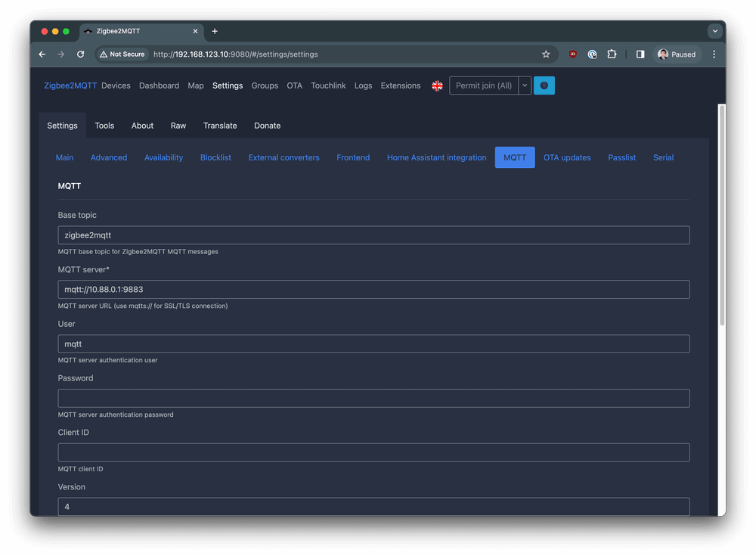Open the Serial settings tab
Image resolution: width=756 pixels, height=556 pixels.
click(x=663, y=157)
